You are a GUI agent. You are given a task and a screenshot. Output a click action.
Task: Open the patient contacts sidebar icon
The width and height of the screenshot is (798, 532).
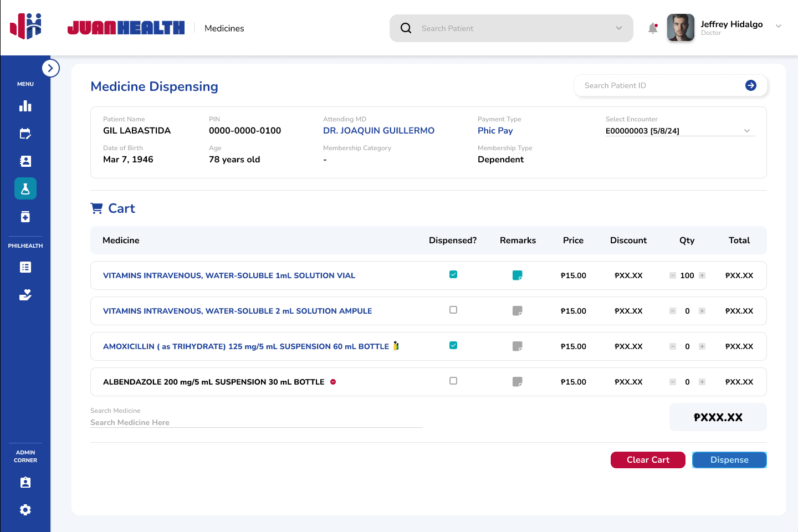[25, 161]
